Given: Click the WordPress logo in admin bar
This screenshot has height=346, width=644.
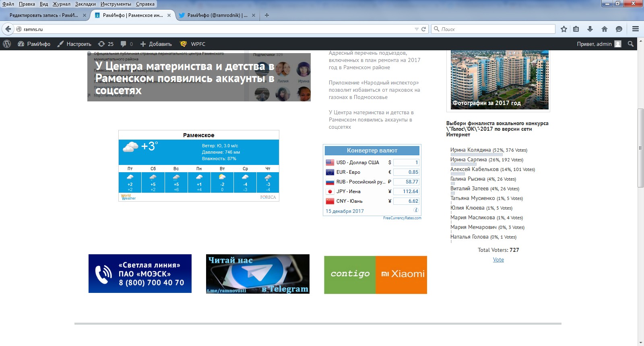Looking at the screenshot, I should coord(7,44).
